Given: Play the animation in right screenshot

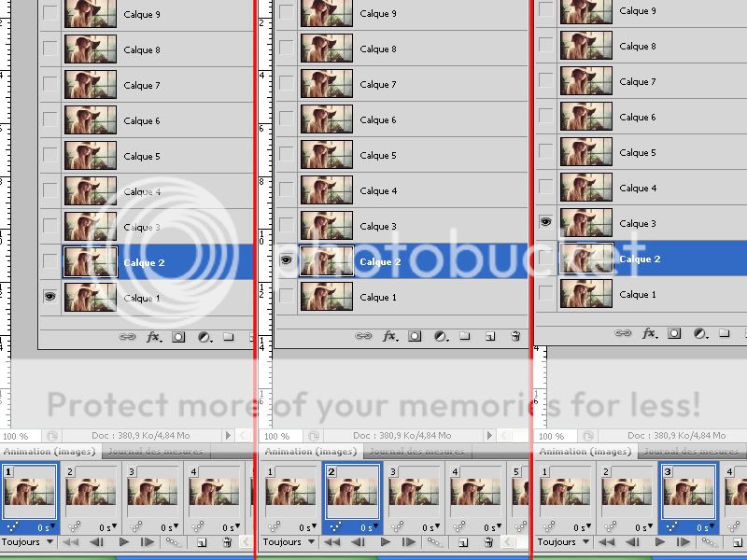Looking at the screenshot, I should pos(660,542).
